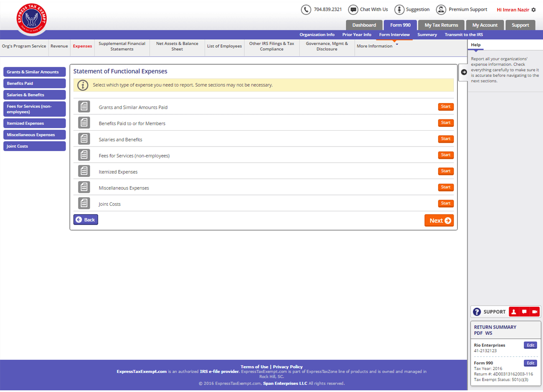Go to Prior Year Info step

tap(357, 35)
